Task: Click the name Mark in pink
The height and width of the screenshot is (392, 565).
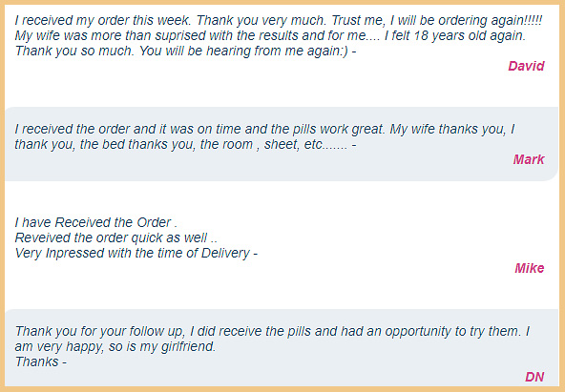Action: click(529, 159)
